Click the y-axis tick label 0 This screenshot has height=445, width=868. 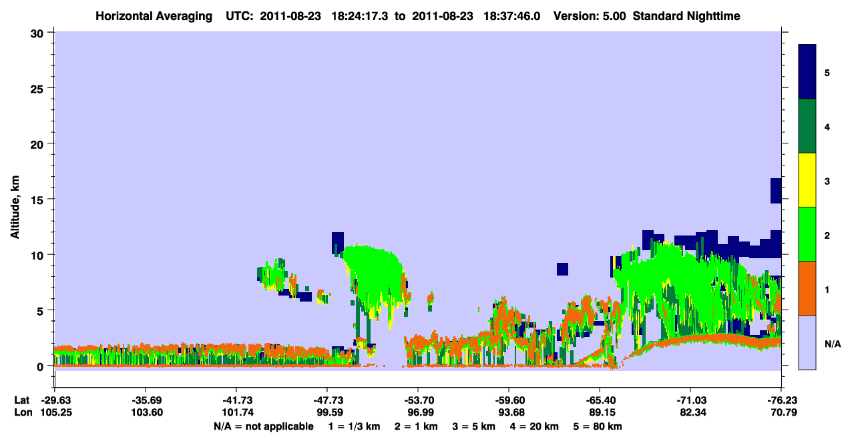41,366
